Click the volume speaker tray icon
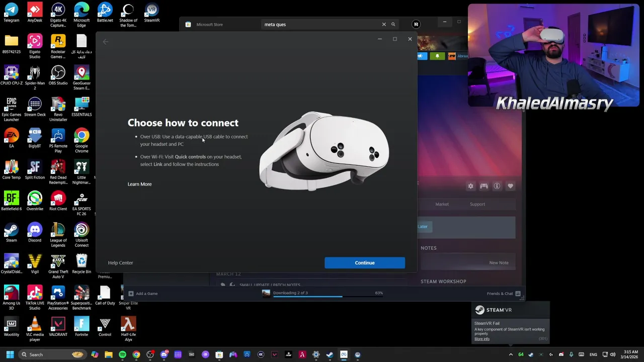This screenshot has width=644, height=362. coord(613,354)
